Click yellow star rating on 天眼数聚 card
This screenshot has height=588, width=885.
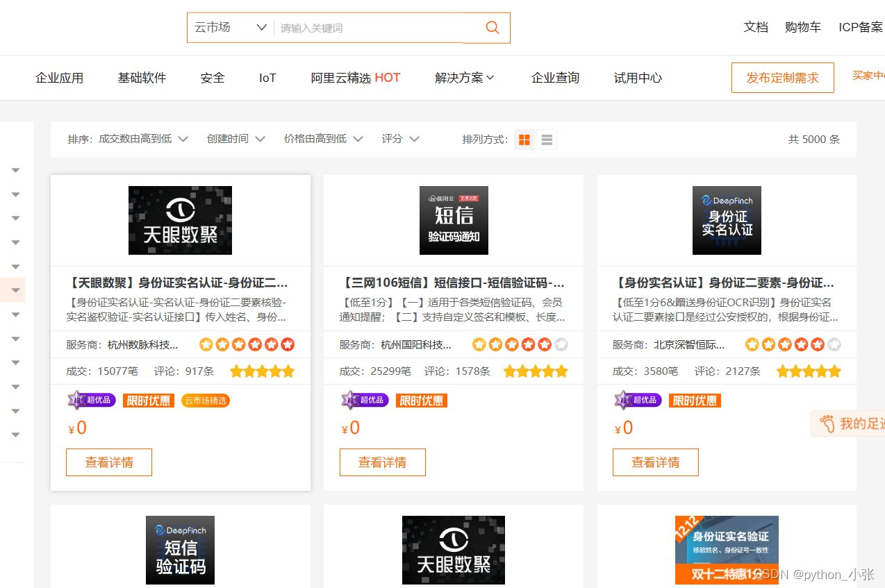click(x=263, y=371)
